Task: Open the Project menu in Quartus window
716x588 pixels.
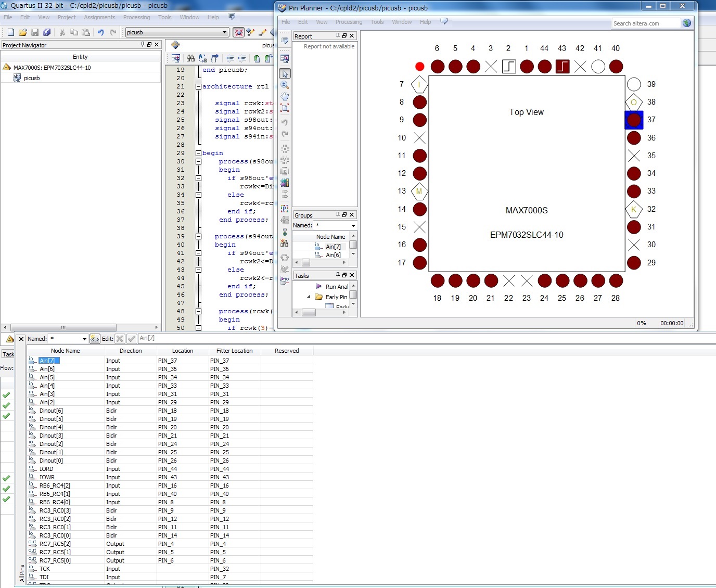Action: coord(67,17)
